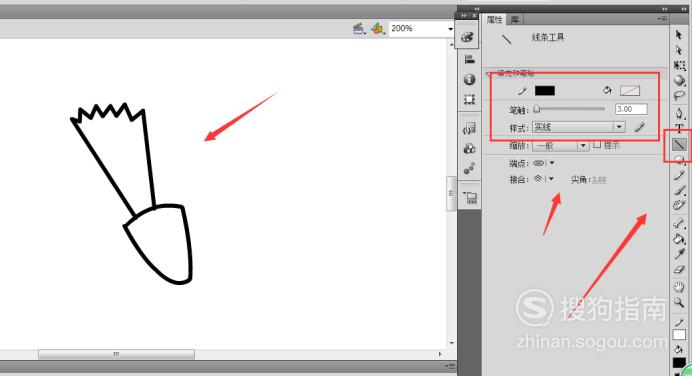
Task: Click the panel splitter grip beside stage
Action: 451,193
